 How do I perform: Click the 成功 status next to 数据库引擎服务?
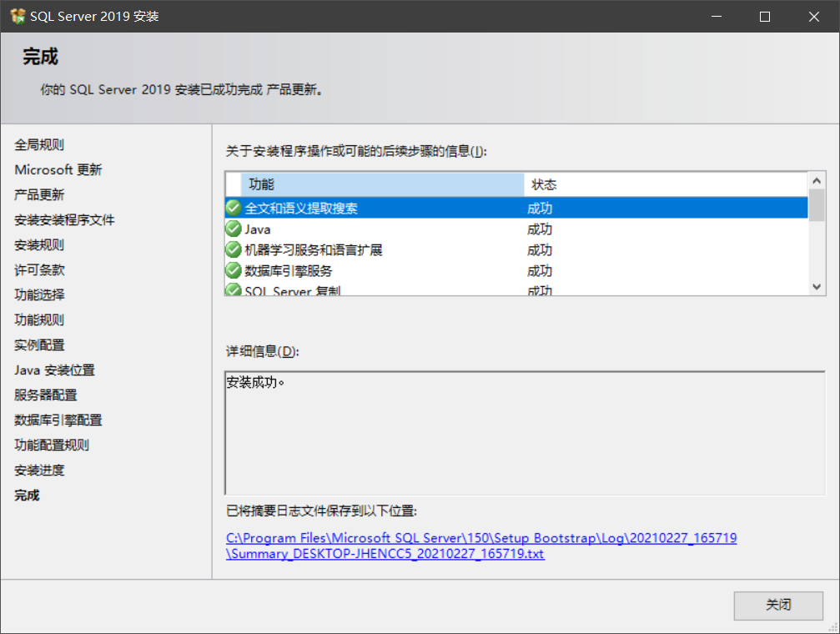click(540, 271)
